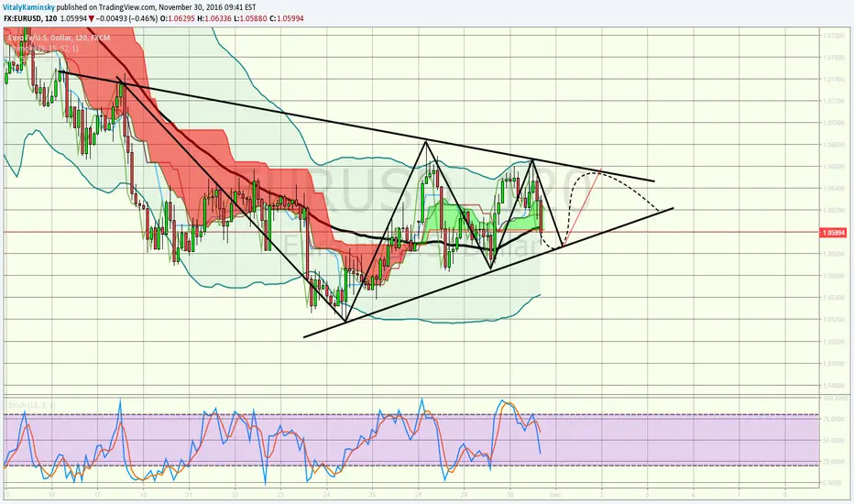Click the 28 date label on the time axis

click(x=418, y=495)
